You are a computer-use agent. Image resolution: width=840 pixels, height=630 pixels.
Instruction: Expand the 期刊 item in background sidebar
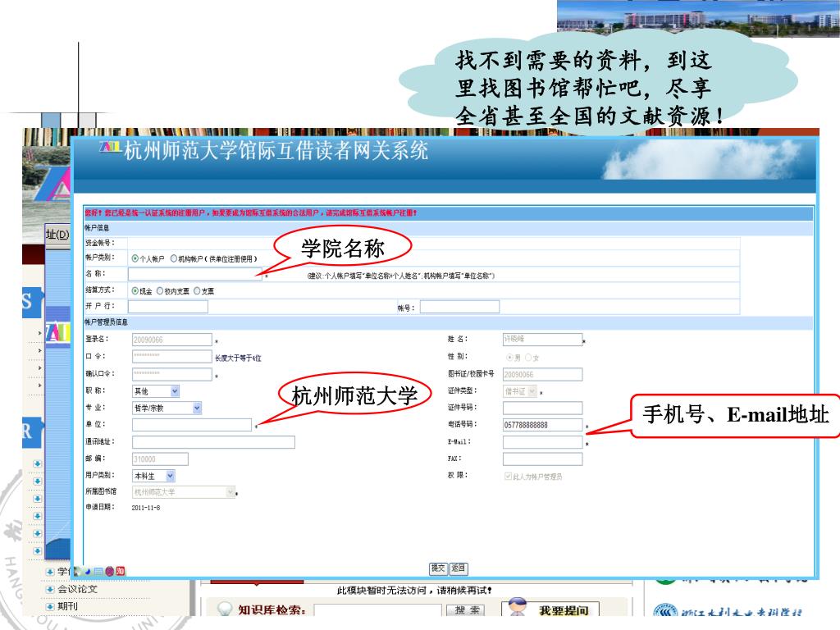coord(50,606)
